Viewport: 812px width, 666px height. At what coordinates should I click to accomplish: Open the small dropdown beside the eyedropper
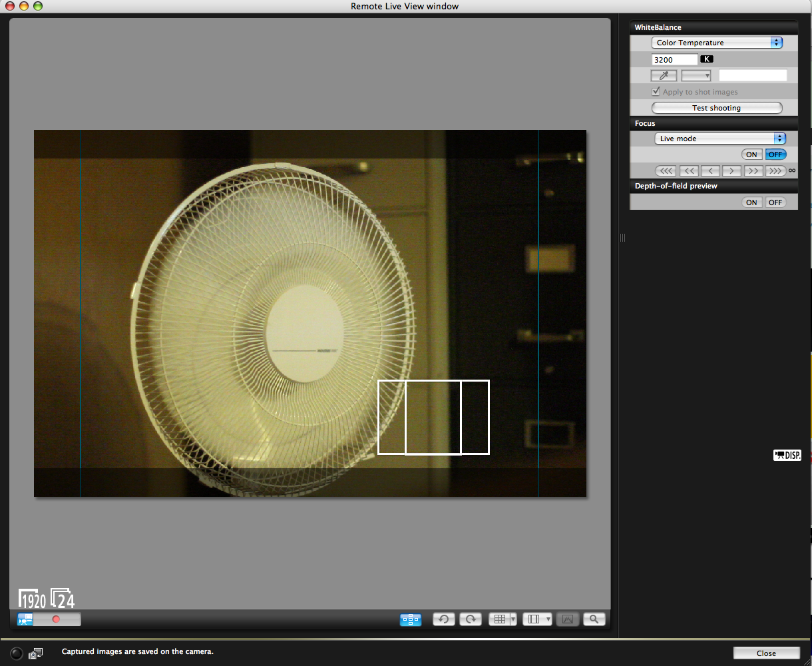tap(696, 76)
